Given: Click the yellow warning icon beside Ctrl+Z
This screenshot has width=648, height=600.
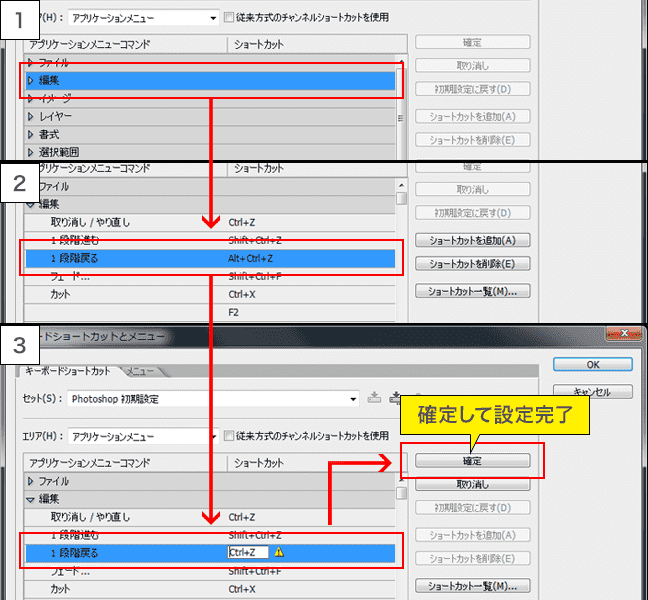Looking at the screenshot, I should point(279,552).
